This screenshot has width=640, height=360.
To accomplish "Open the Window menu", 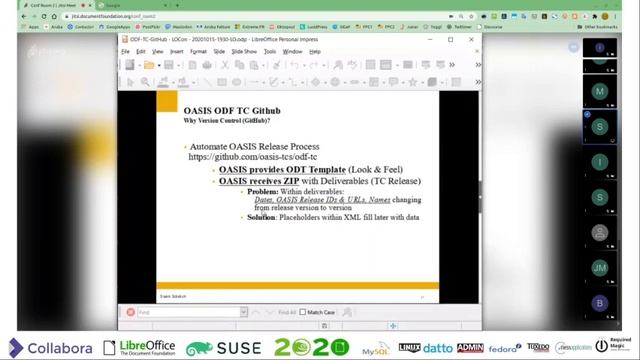I will [293, 52].
